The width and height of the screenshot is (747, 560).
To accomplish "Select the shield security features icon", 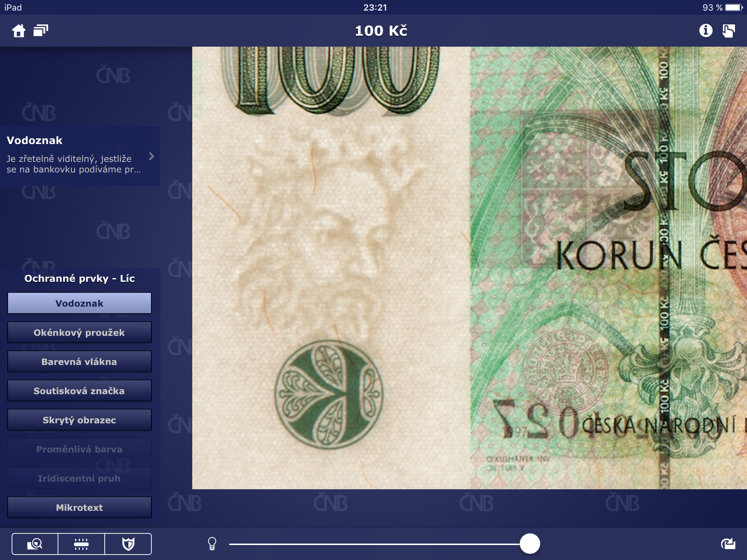I will tap(128, 544).
